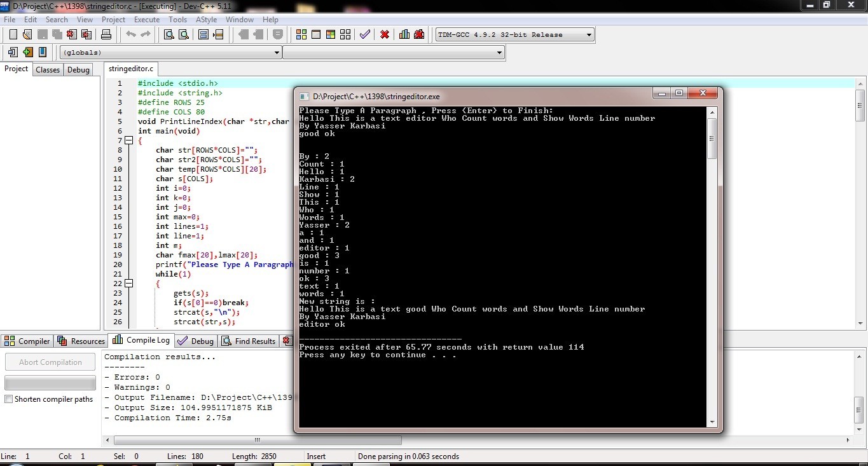
Task: Click the Compile & Run toolbar icon
Action: click(331, 34)
